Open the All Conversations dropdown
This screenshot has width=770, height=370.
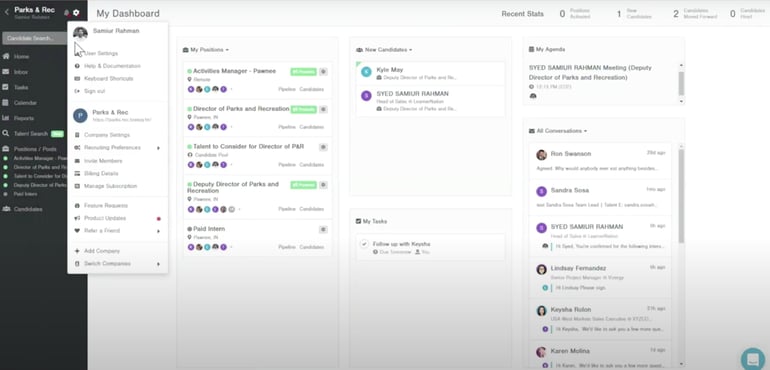558,131
